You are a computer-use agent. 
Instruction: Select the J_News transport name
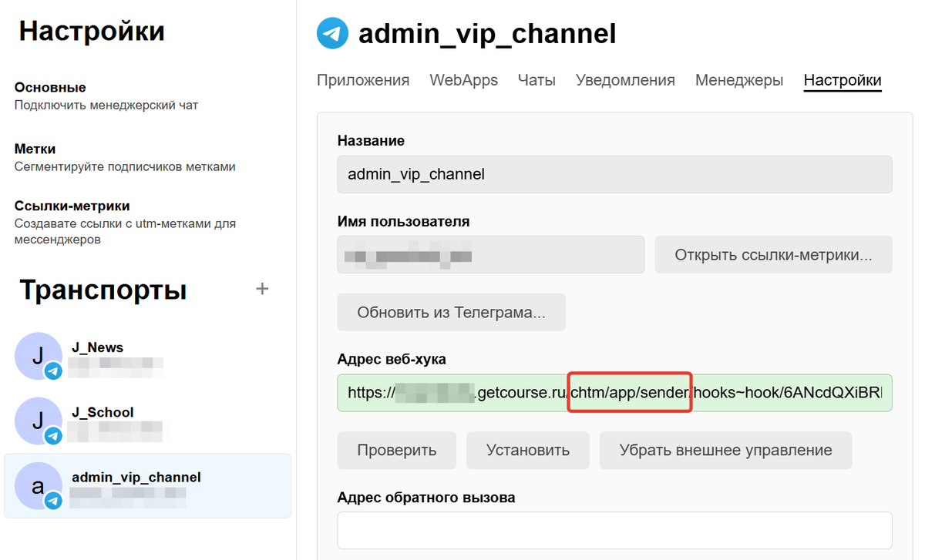(x=98, y=347)
